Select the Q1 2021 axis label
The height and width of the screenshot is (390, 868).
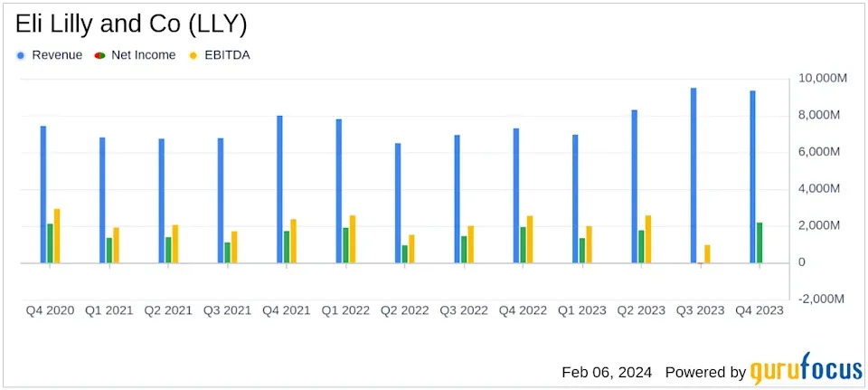pos(109,310)
